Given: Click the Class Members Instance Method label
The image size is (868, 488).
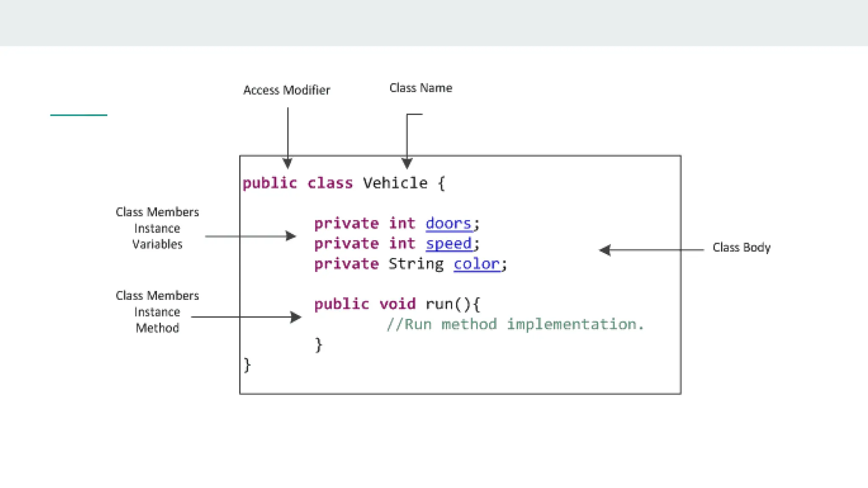Looking at the screenshot, I should [x=157, y=312].
